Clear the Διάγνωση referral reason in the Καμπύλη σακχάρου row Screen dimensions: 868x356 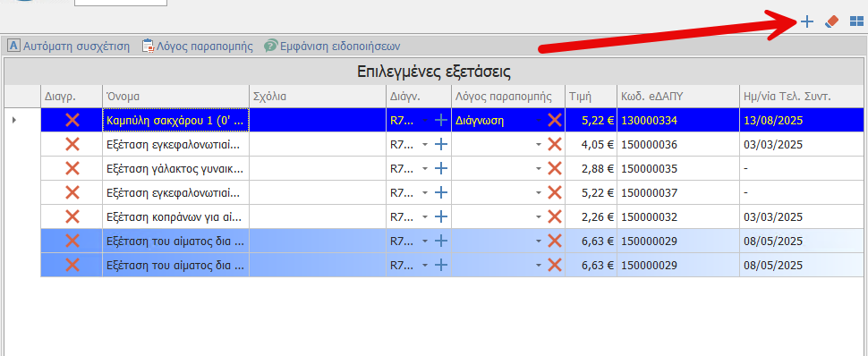(x=555, y=120)
